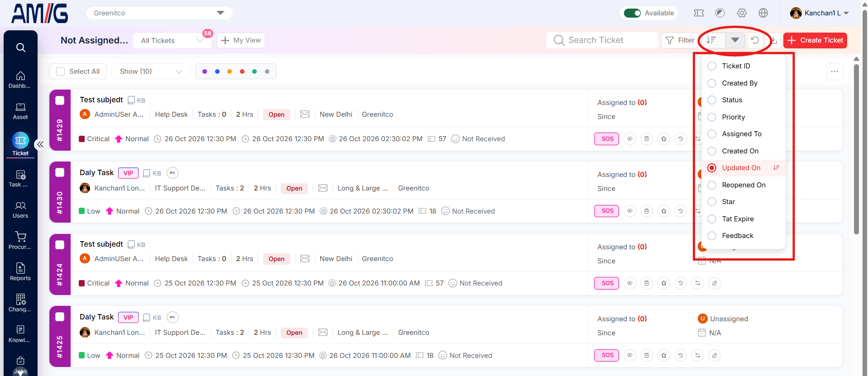Viewport: 868px width, 376px height.
Task: Edit ticket #1425 with pencil icon
Action: coord(715,356)
